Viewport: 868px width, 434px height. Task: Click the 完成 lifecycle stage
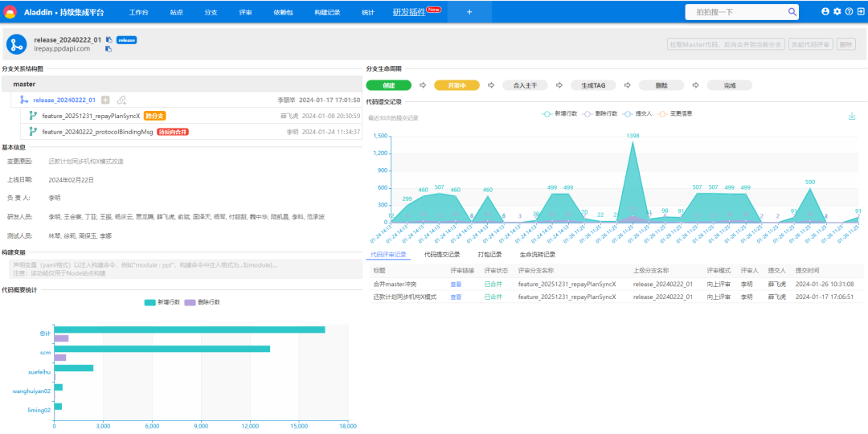pos(730,85)
